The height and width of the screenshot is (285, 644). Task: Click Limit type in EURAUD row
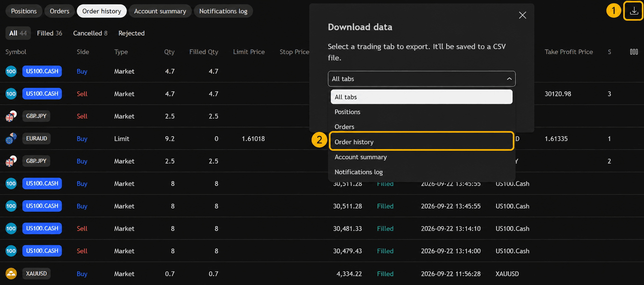tap(122, 139)
